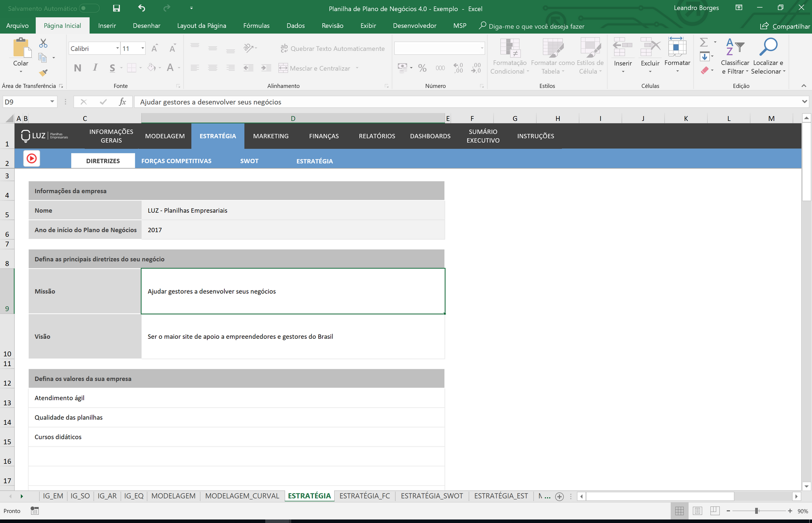Image resolution: width=812 pixels, height=523 pixels.
Task: Open the number format dropdown
Action: (482, 48)
